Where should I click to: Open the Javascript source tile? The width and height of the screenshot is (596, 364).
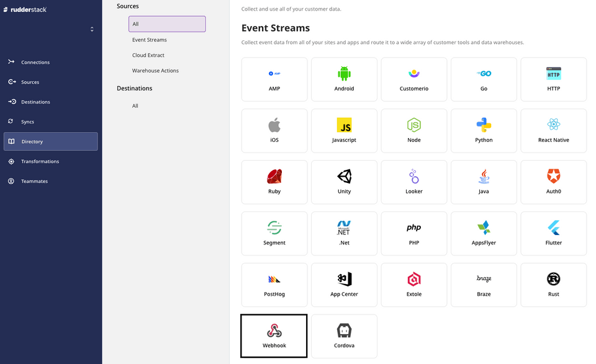pos(344,131)
